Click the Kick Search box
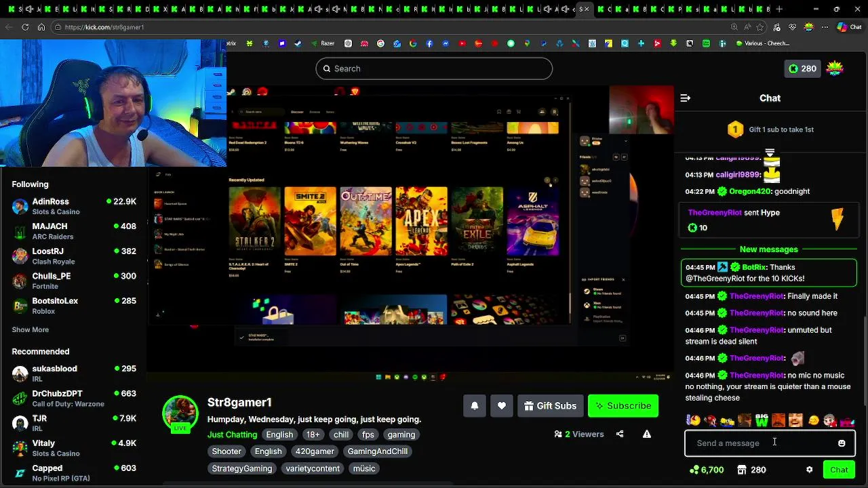 [434, 68]
